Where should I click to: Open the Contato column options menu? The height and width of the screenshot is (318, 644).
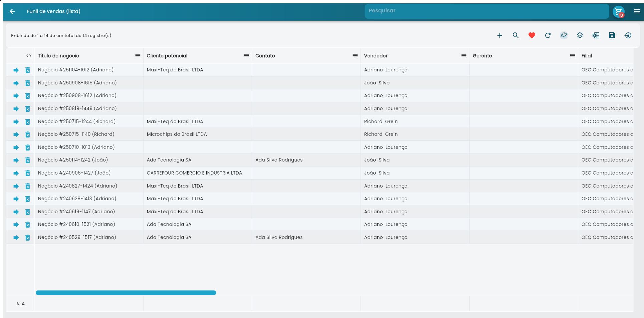pyautogui.click(x=355, y=56)
